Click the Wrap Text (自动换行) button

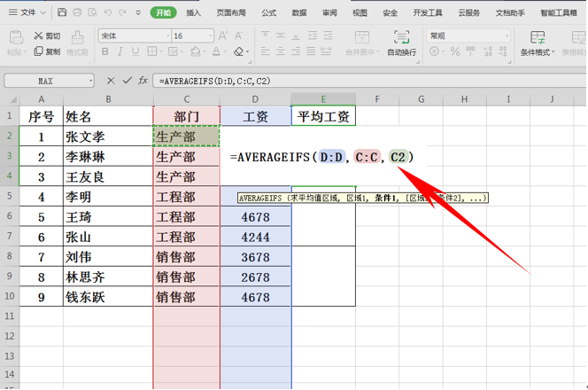(x=402, y=43)
